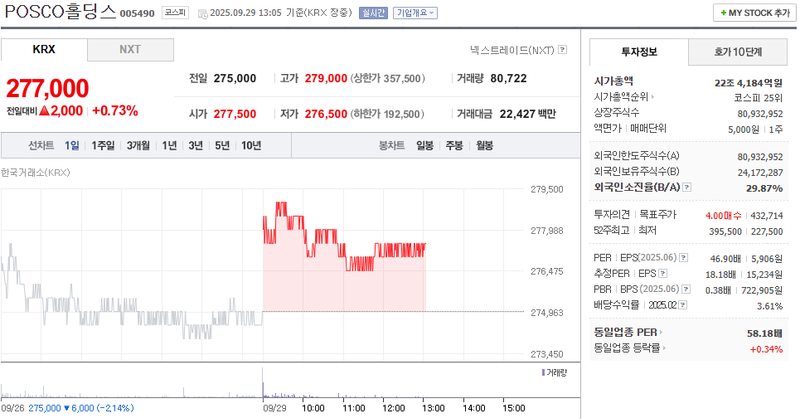
Task: Open help icon next to 넥스트레이드(NXT)
Action: pyautogui.click(x=562, y=50)
